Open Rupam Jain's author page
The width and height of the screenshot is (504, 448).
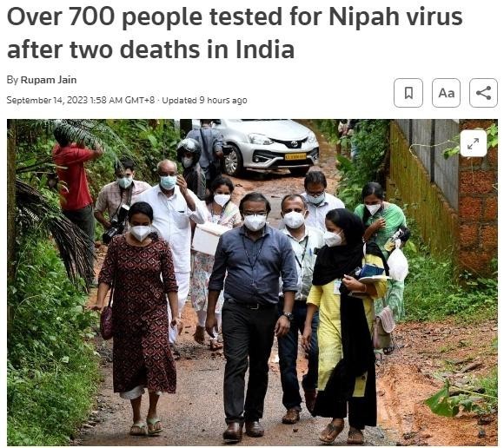click(x=49, y=80)
